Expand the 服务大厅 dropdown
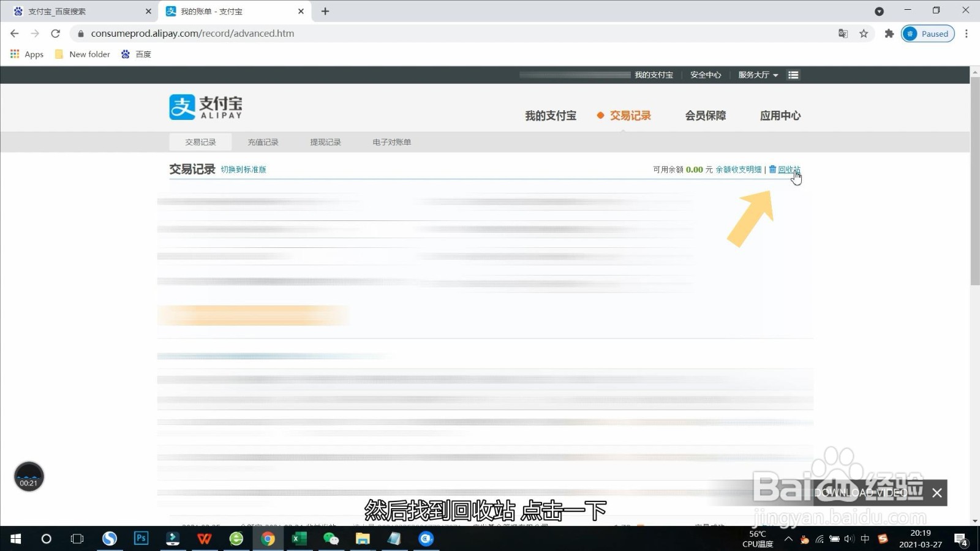 [758, 75]
